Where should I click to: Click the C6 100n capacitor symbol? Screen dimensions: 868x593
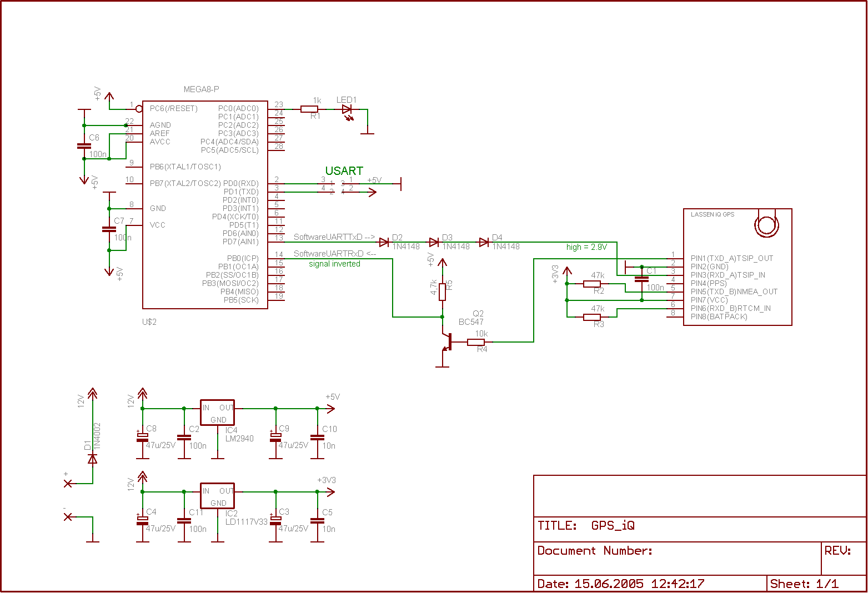84,146
